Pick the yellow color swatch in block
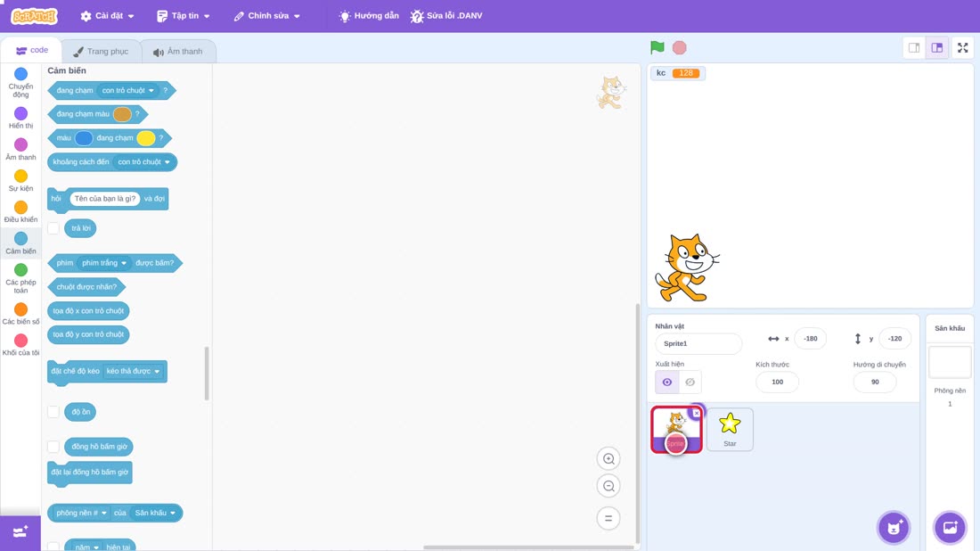Viewport: 980px width, 551px height. [145, 138]
